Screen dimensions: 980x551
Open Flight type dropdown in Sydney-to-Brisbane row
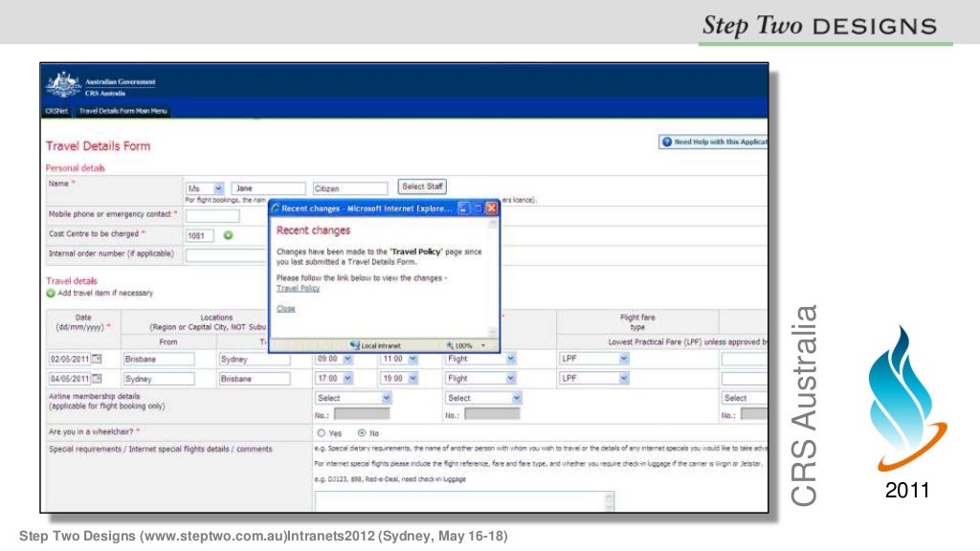[511, 379]
